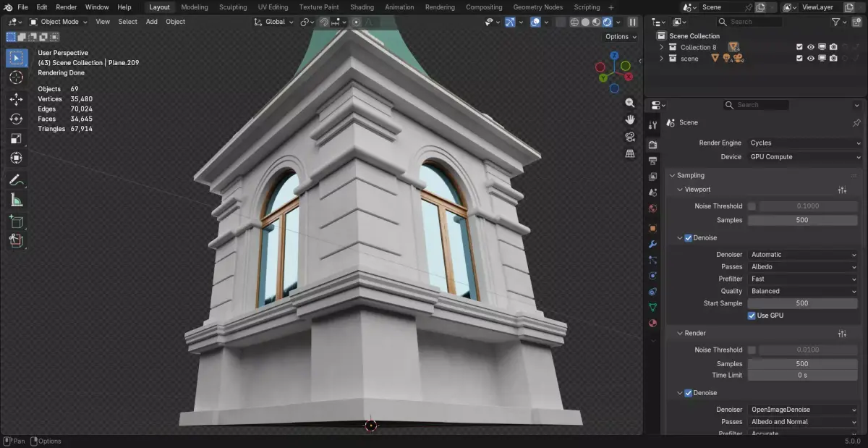Select the Add Cube tool

[x=16, y=221]
